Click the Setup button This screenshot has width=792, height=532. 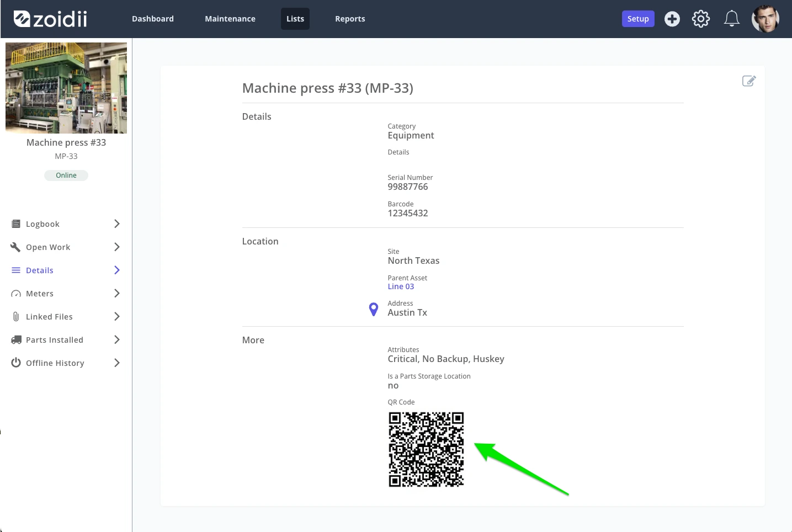638,19
